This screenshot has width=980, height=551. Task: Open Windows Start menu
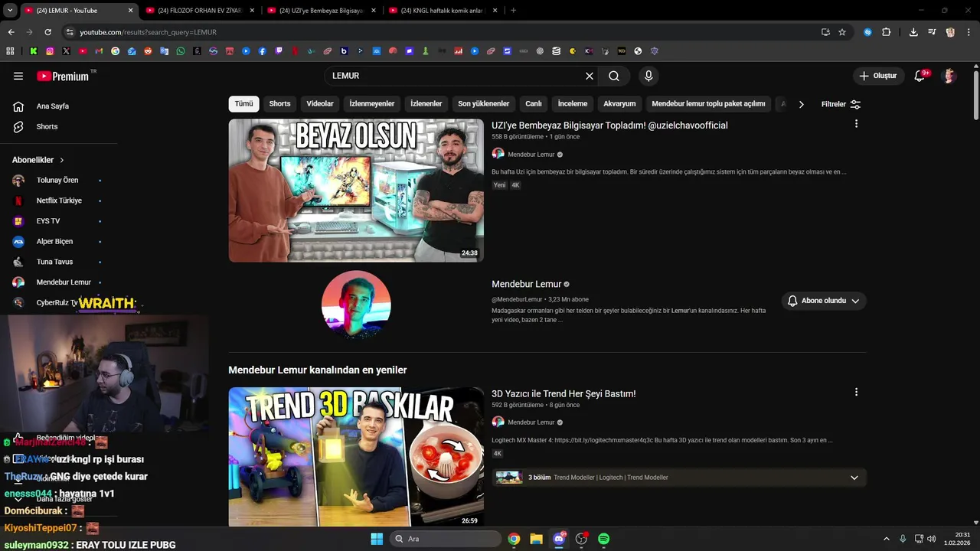click(x=377, y=539)
